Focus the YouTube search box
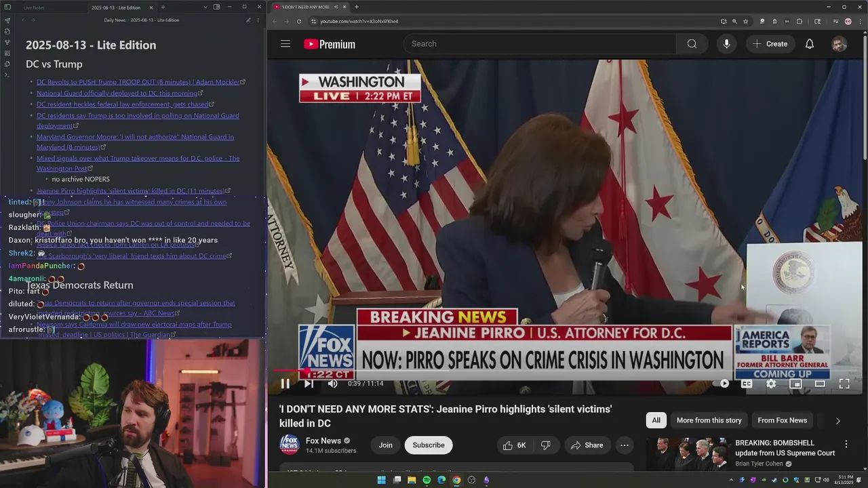Image resolution: width=868 pixels, height=488 pixels. [x=541, y=44]
